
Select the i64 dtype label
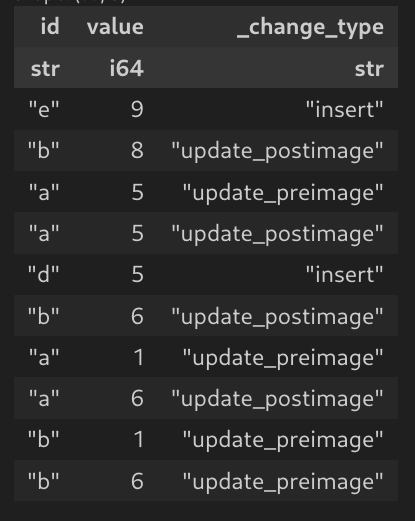127,68
